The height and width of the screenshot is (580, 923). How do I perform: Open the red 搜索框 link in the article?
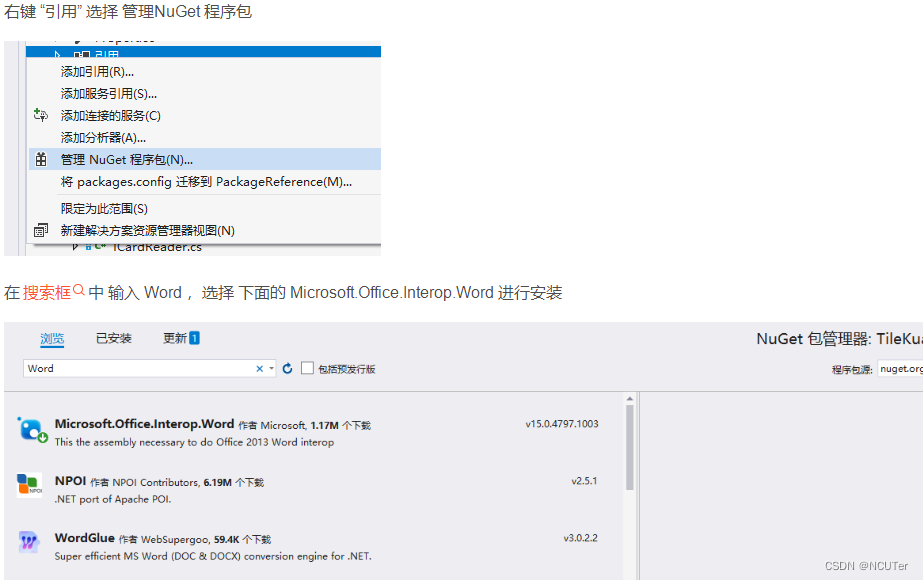[47, 293]
